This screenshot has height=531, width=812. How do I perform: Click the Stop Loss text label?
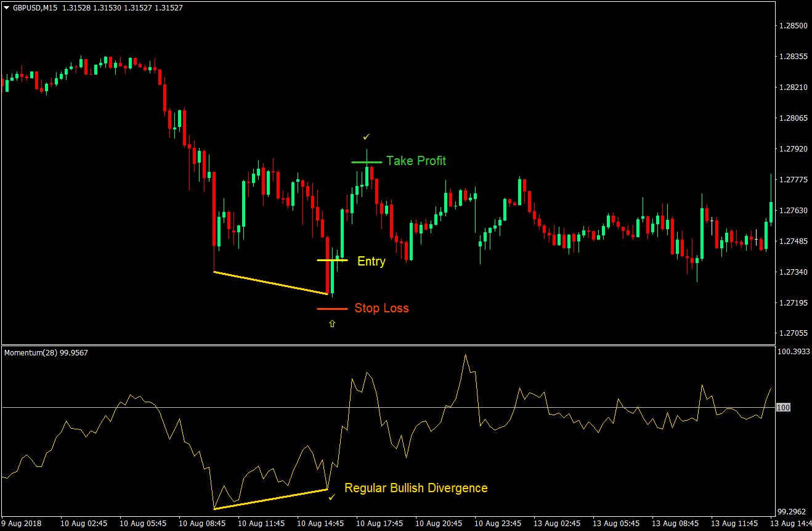[381, 308]
